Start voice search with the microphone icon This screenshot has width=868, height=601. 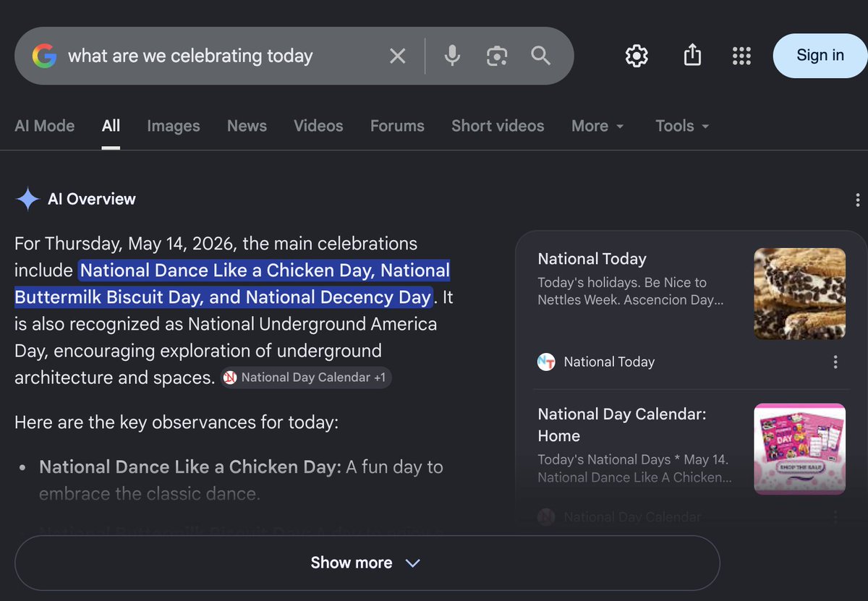[452, 56]
